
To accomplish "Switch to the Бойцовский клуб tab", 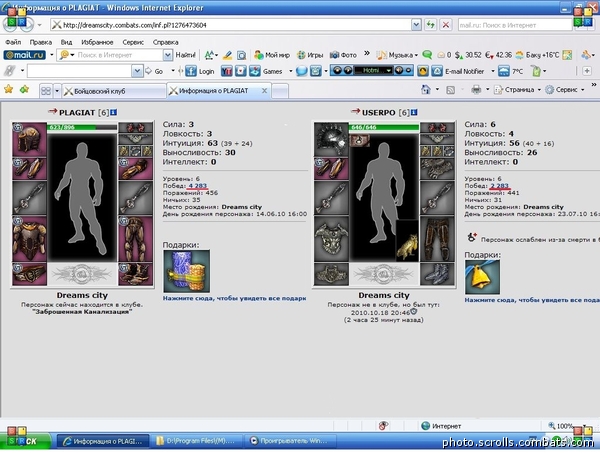I will click(x=114, y=91).
